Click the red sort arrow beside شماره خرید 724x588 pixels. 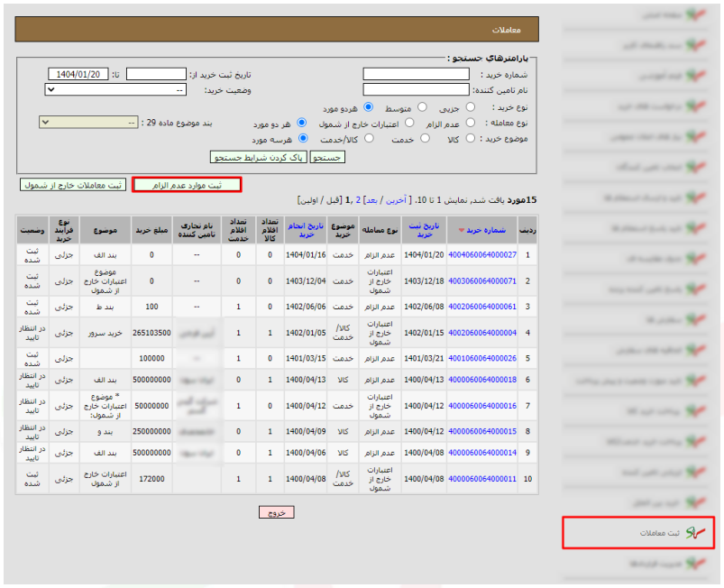pyautogui.click(x=462, y=230)
